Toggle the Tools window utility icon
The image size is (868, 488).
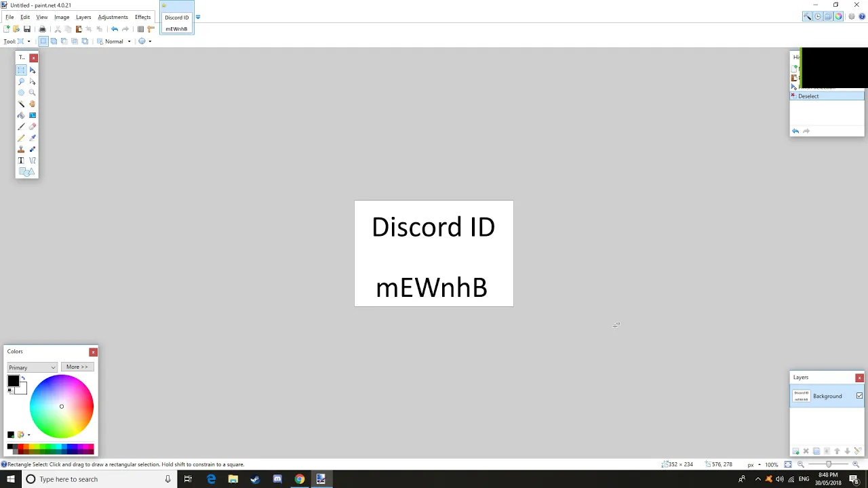tap(807, 16)
